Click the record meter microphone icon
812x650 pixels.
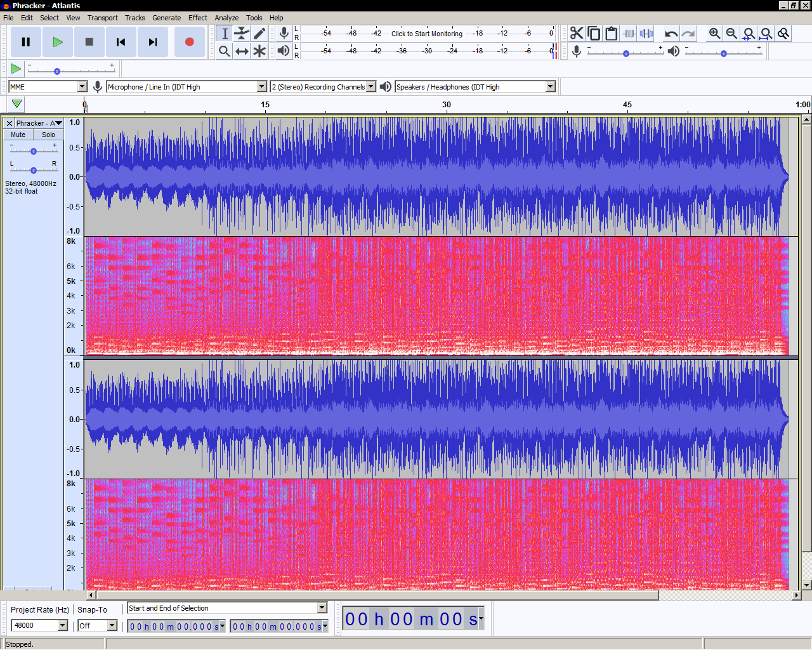[x=284, y=33]
